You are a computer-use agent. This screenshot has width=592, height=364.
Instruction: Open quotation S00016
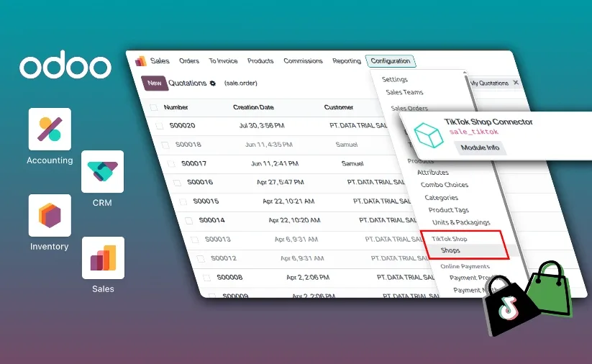[200, 182]
